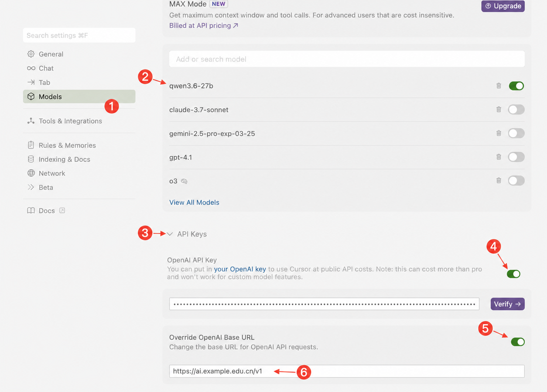Click the Rules & Memories clipboard icon
The height and width of the screenshot is (392, 547).
31,145
